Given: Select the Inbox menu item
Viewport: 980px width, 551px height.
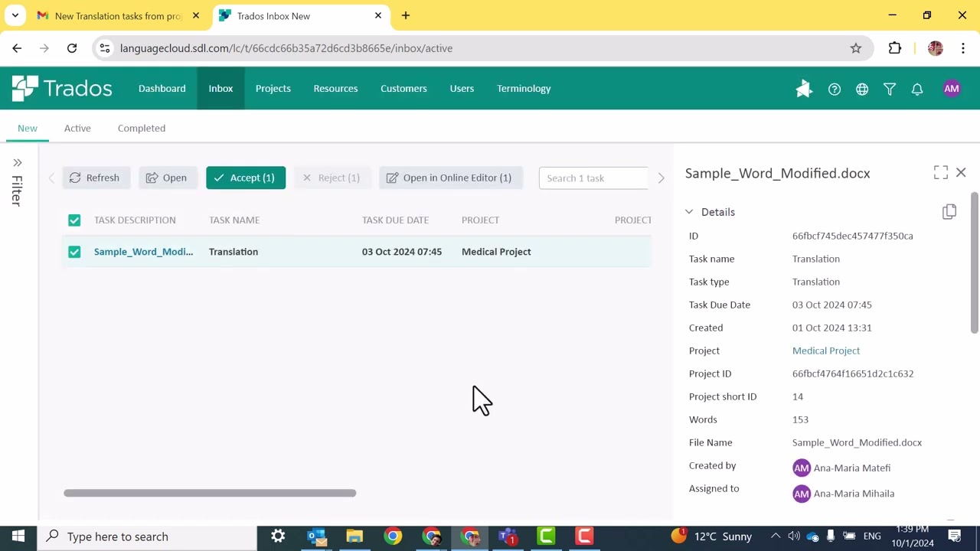Looking at the screenshot, I should (220, 89).
